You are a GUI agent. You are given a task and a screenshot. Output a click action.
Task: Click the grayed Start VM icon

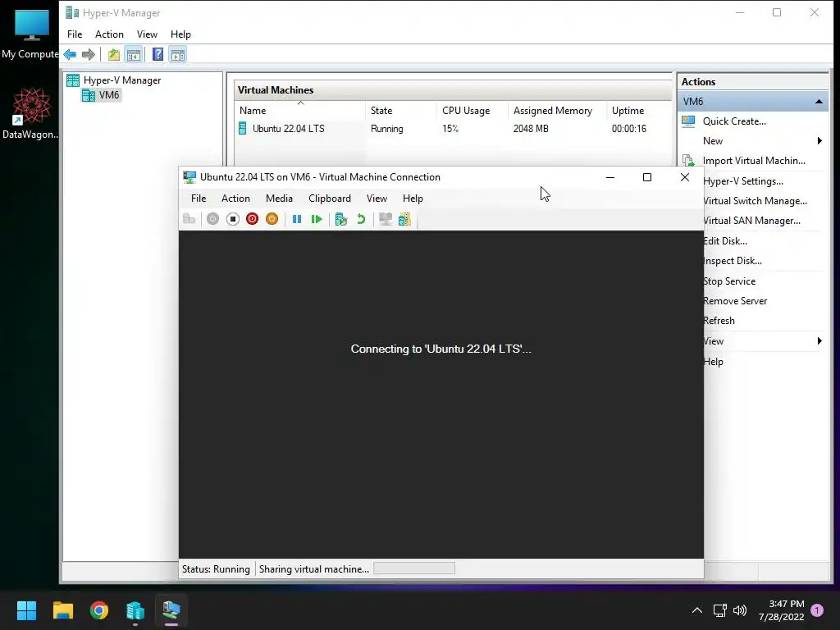pyautogui.click(x=212, y=219)
